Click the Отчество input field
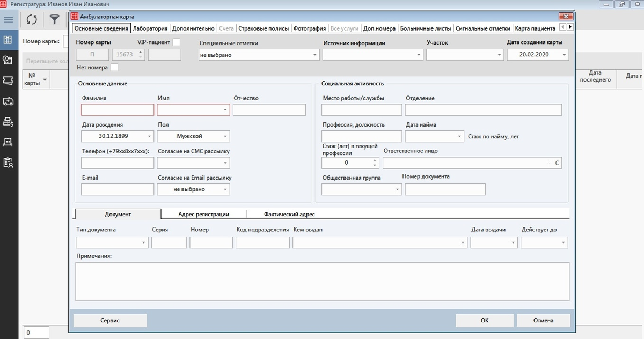 (x=269, y=110)
